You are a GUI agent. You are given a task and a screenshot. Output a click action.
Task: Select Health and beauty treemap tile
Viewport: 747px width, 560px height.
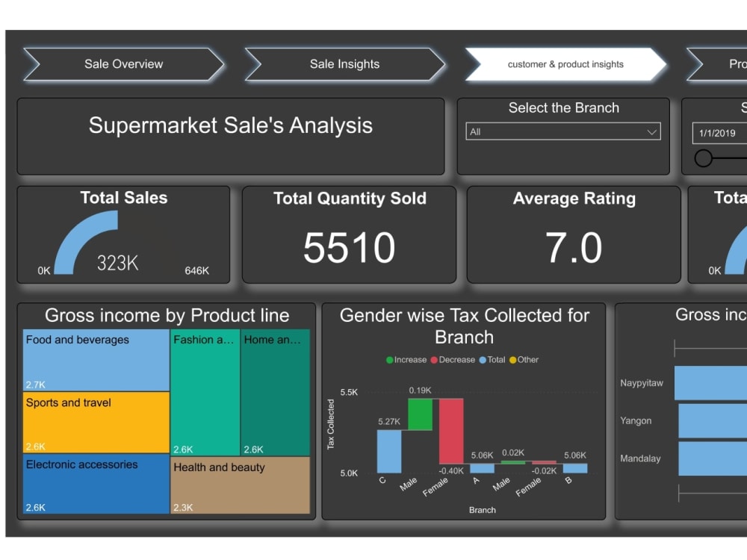click(240, 486)
